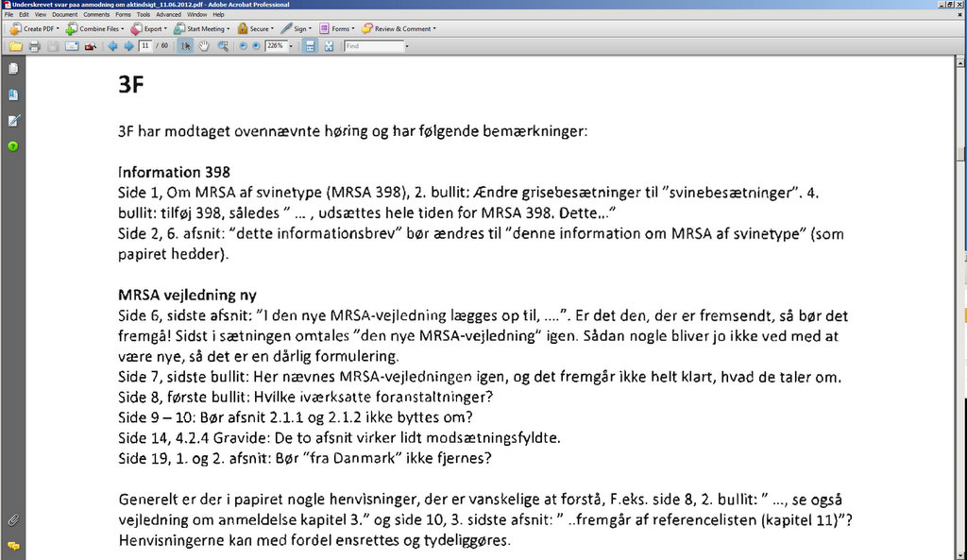This screenshot has width=967, height=560.
Task: Open the zoom level dropdown arrow
Action: pos(291,46)
